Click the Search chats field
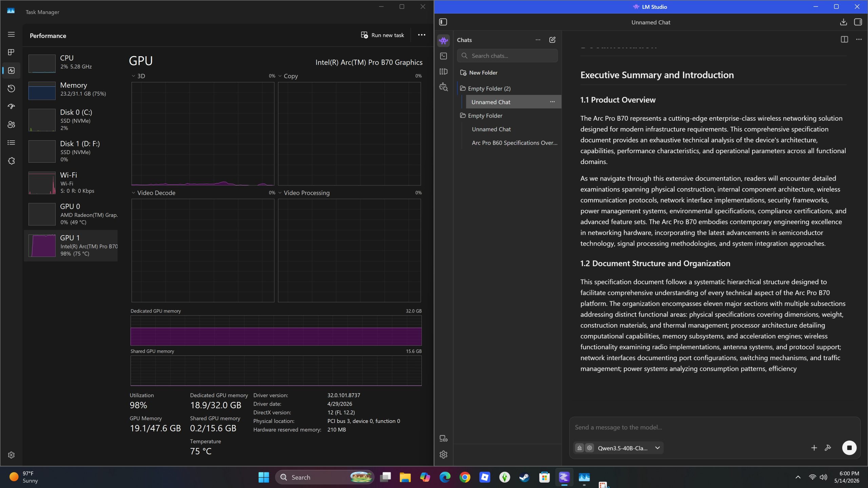This screenshot has height=488, width=868. pyautogui.click(x=507, y=56)
